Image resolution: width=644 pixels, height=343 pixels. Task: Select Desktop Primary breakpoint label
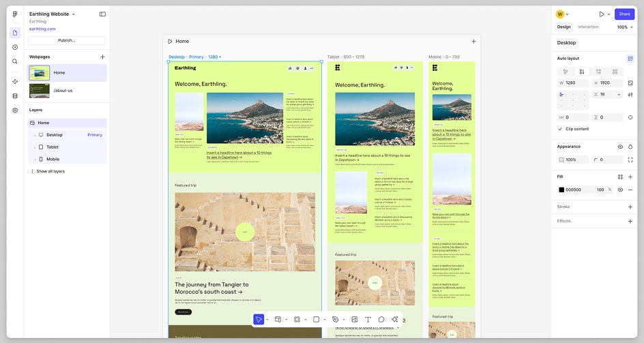click(194, 57)
